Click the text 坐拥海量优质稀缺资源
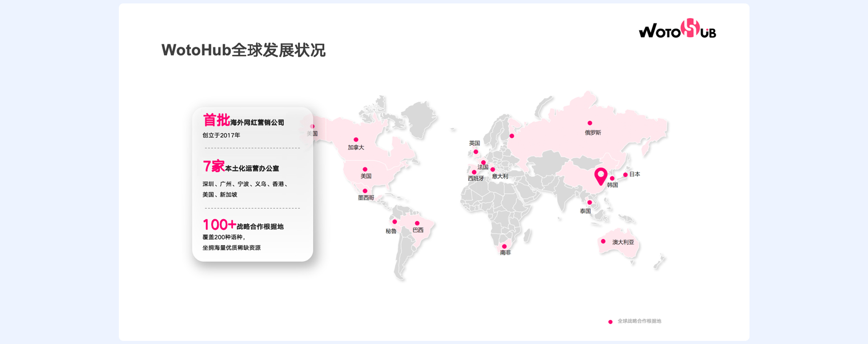This screenshot has height=344, width=868. click(231, 248)
